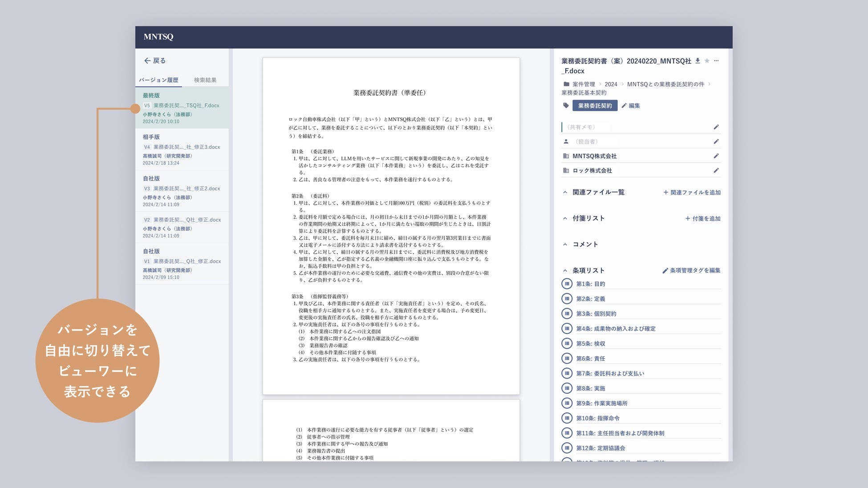Edit the 担当者 field with pencil icon
The image size is (868, 488).
[x=716, y=141]
